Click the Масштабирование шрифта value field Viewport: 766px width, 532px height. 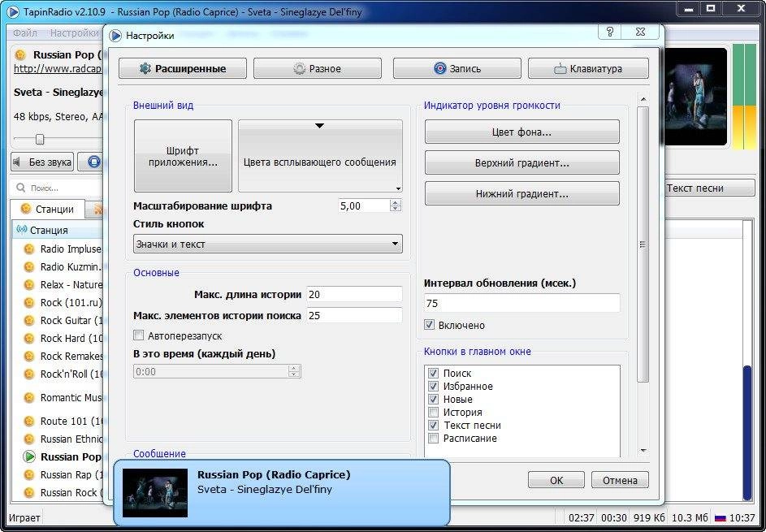click(x=363, y=205)
